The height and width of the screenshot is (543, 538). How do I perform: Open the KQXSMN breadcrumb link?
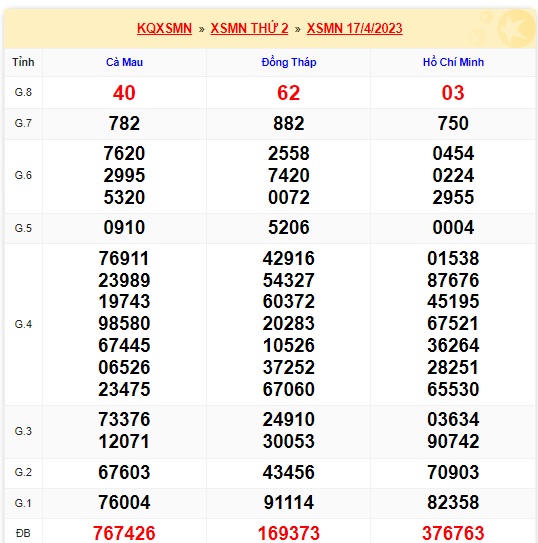coord(164,28)
